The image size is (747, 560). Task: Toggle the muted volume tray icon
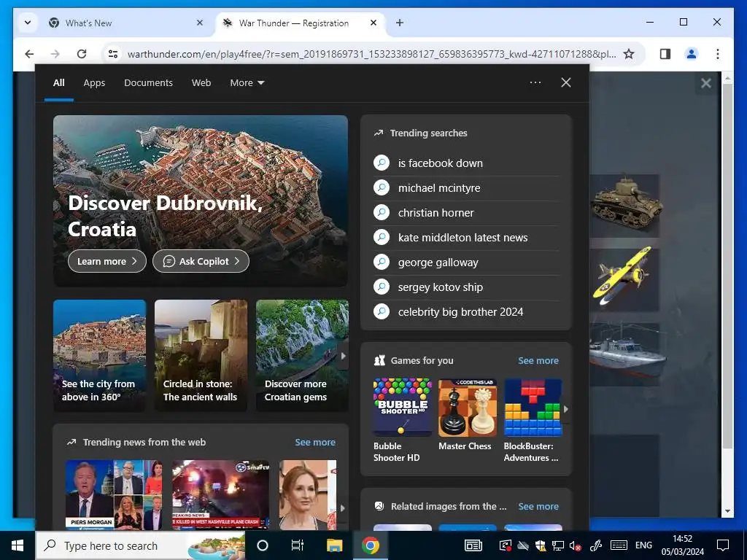click(575, 545)
